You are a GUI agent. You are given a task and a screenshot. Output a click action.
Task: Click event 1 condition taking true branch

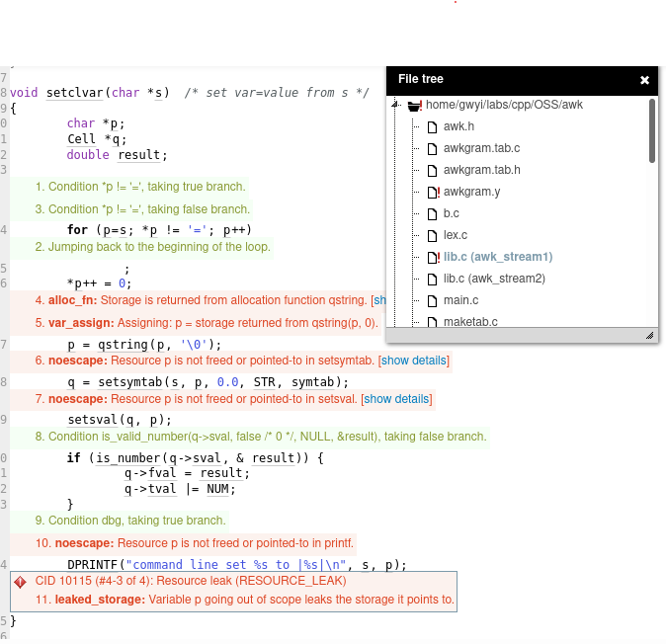click(140, 187)
